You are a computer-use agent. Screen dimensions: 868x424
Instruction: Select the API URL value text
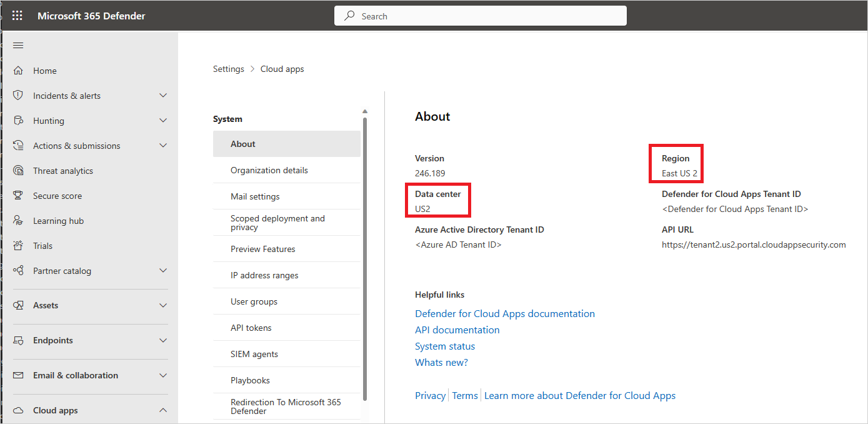click(x=754, y=245)
